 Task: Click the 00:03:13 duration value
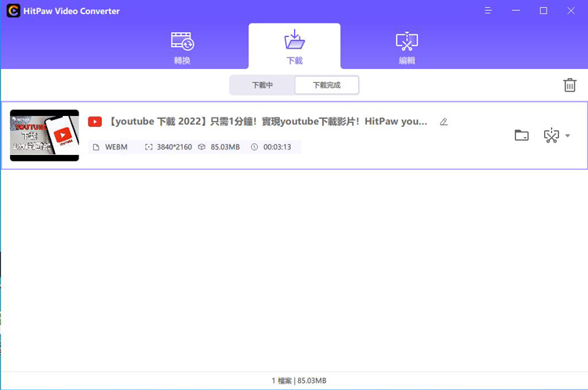click(277, 147)
